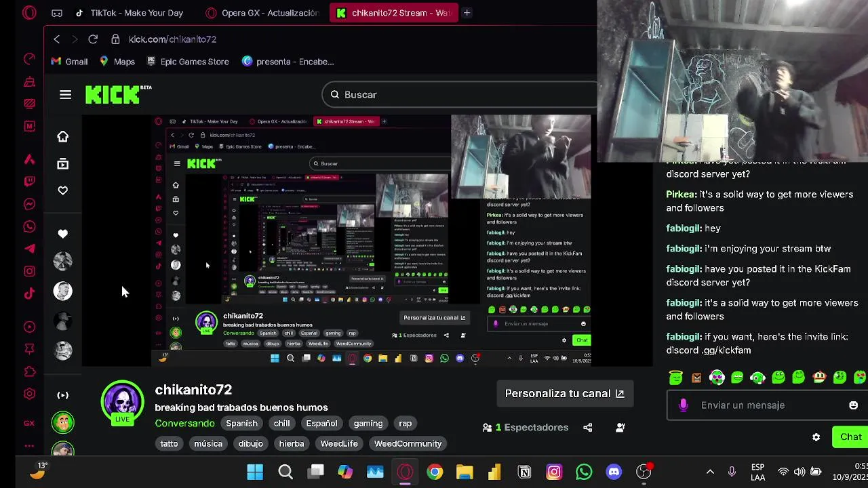This screenshot has width=868, height=488.
Task: Select the WeedLife tag
Action: pos(339,444)
